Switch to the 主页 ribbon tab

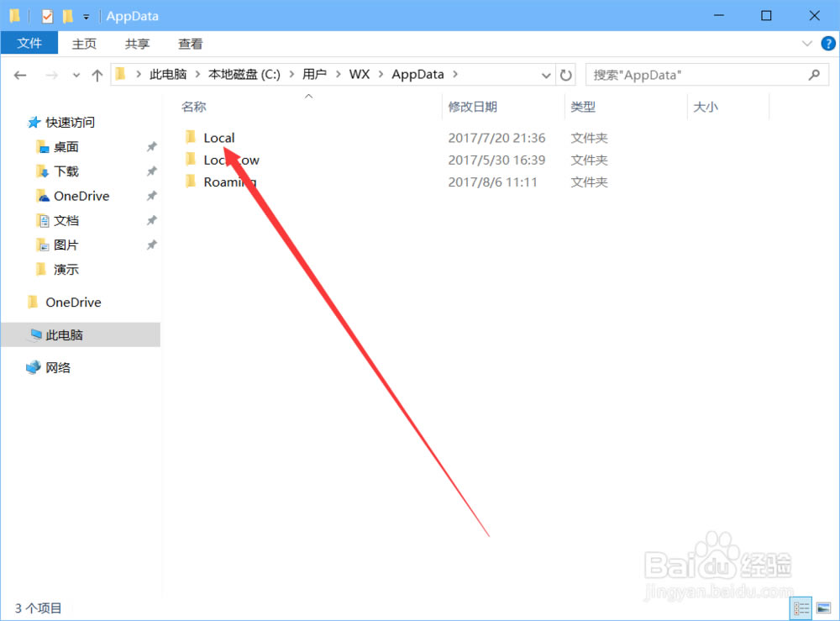click(x=84, y=44)
